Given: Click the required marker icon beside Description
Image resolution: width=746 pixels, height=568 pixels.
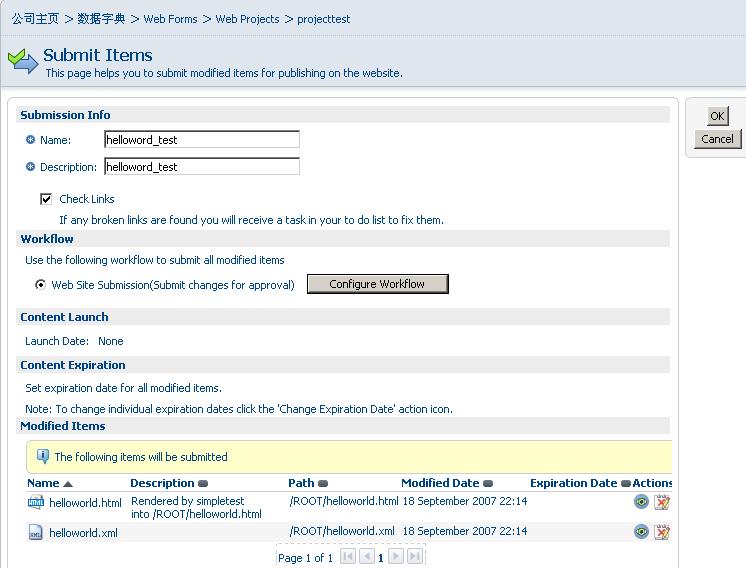Looking at the screenshot, I should click(30, 167).
